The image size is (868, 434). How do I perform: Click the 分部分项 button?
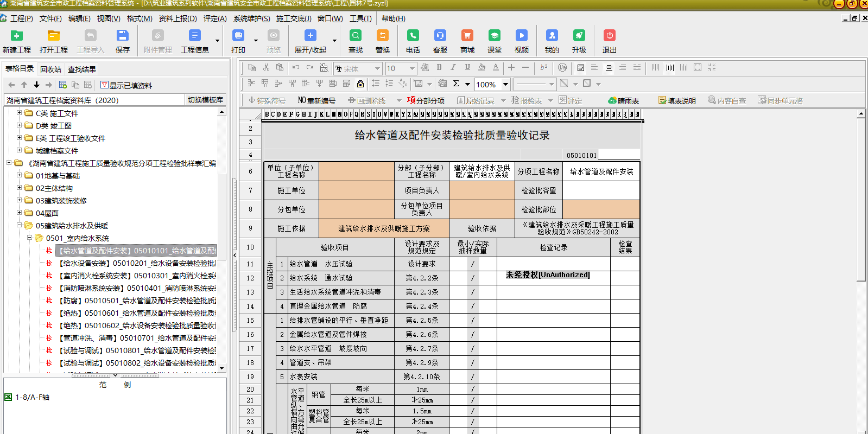point(426,100)
